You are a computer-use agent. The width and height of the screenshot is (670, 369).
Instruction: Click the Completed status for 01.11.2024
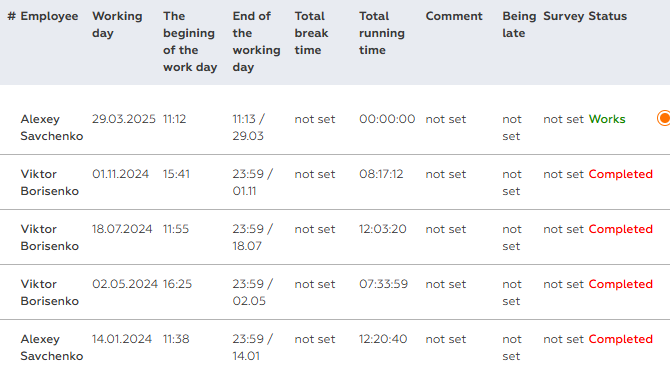pos(620,174)
